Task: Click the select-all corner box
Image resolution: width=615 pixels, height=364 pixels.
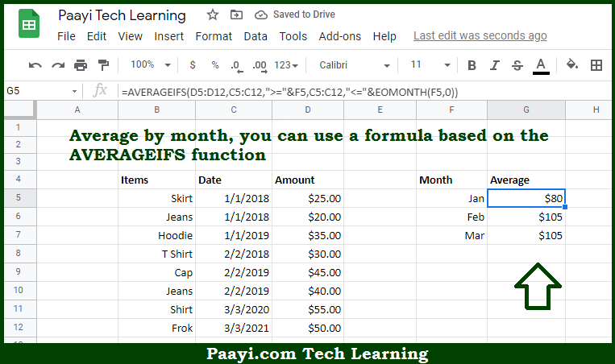Action: [19, 110]
